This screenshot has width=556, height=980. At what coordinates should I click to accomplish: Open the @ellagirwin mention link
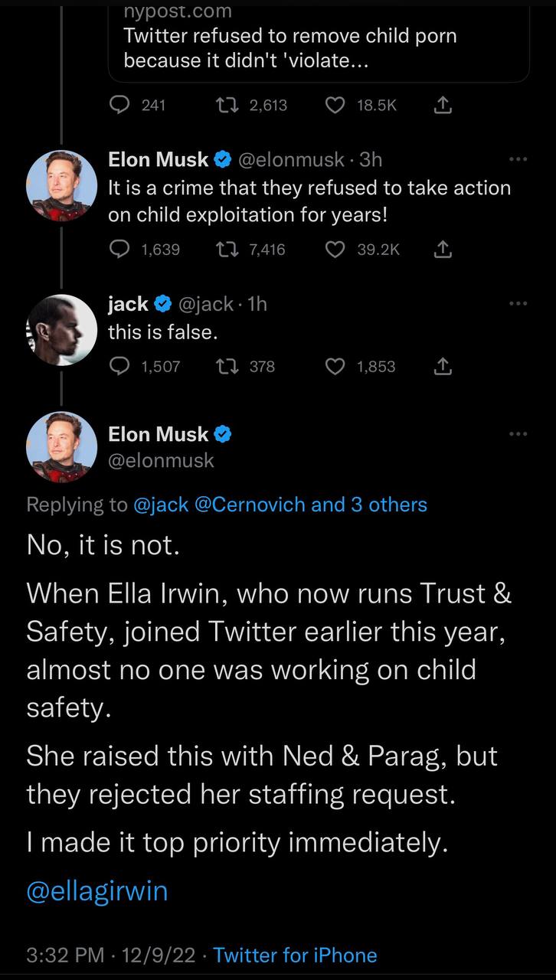click(96, 891)
